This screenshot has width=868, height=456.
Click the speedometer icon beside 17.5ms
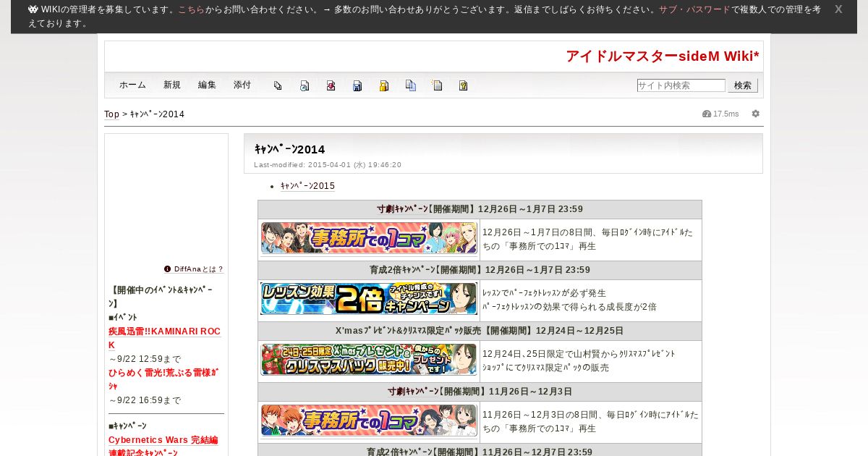tap(707, 114)
